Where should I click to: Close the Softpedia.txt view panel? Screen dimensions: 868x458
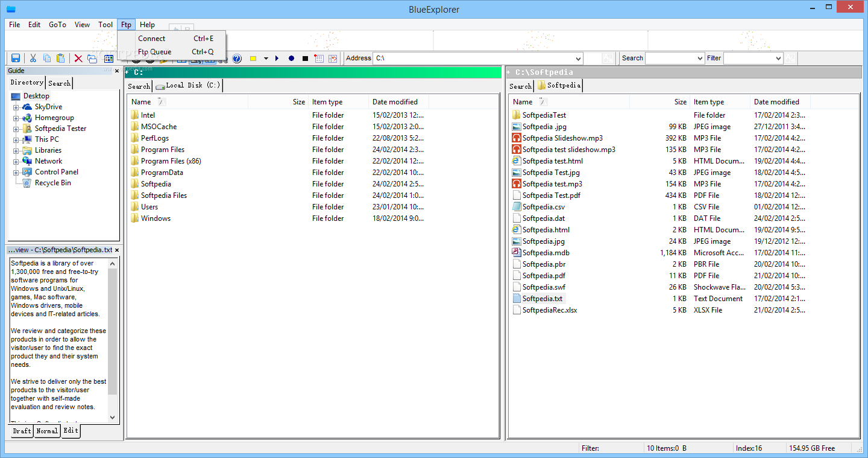pos(117,250)
